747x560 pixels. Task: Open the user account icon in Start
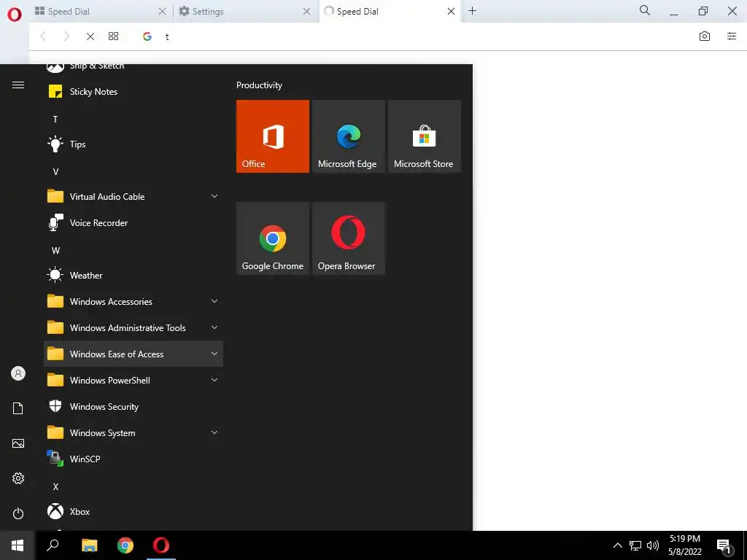click(18, 373)
